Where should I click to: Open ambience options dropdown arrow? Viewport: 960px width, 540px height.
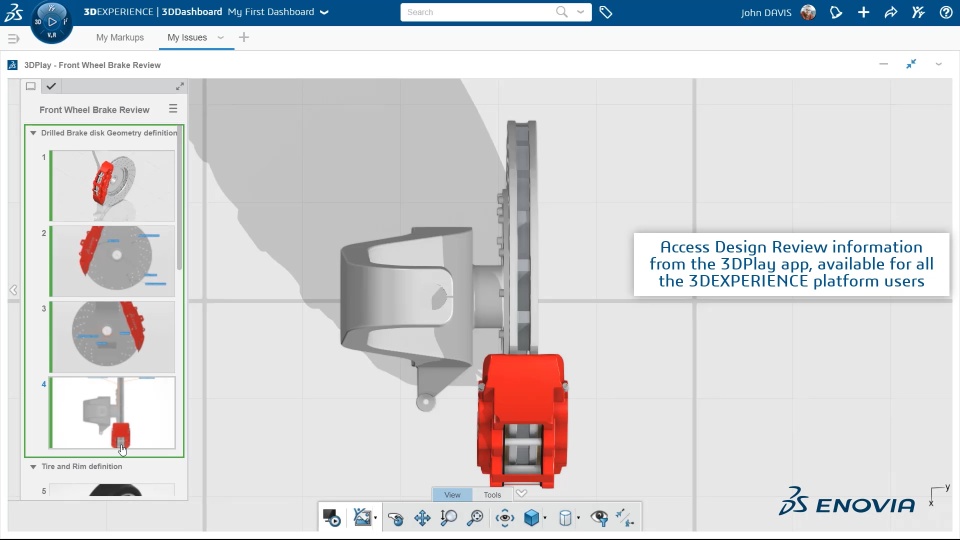(375, 518)
